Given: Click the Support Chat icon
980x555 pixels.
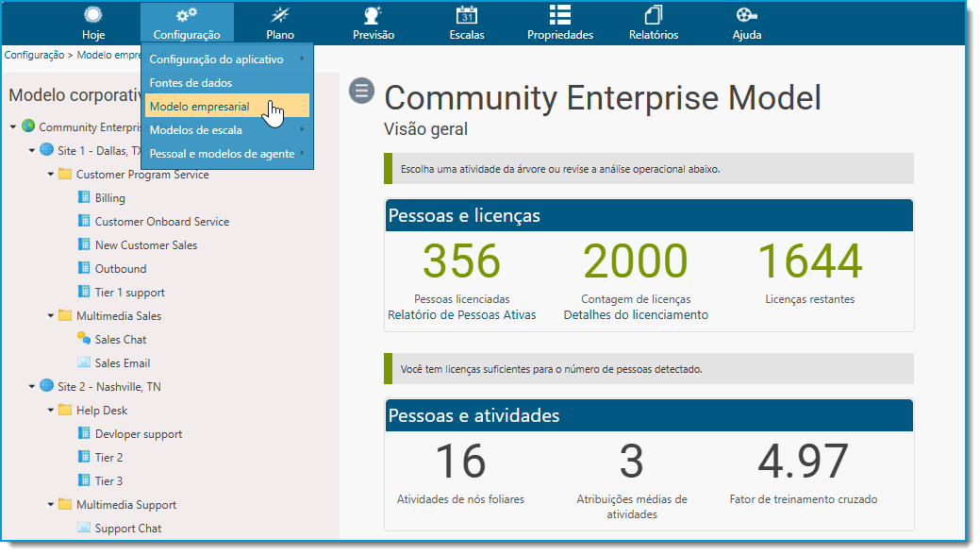Looking at the screenshot, I should pyautogui.click(x=84, y=528).
